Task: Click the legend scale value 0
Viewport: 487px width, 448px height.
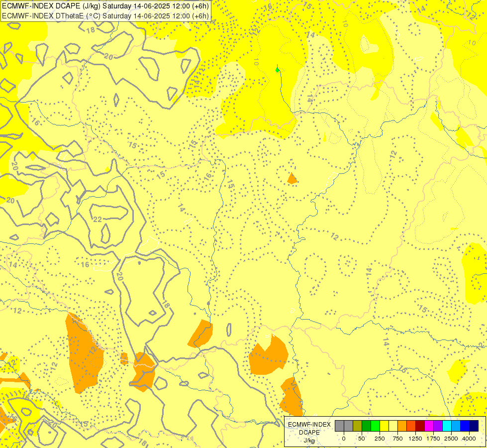Action: (x=344, y=439)
